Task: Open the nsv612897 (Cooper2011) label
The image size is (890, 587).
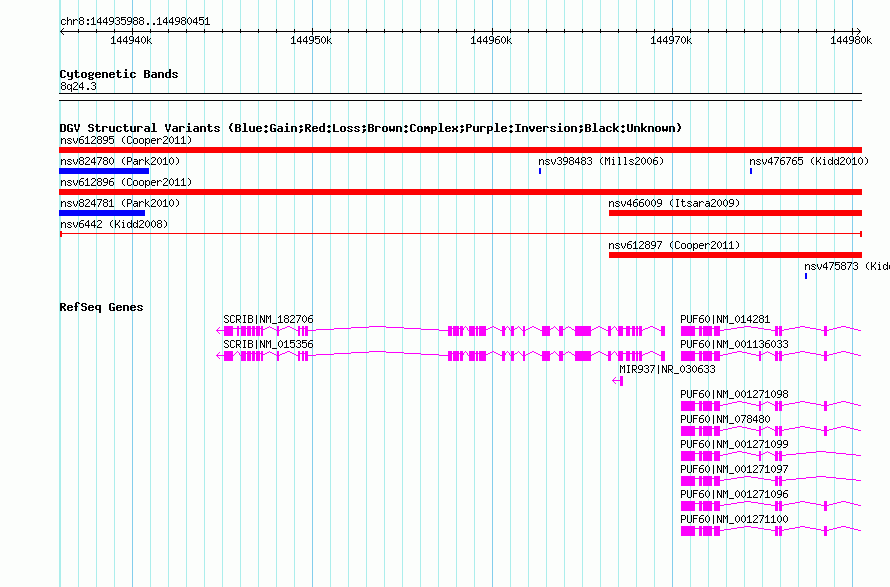Action: click(x=674, y=245)
